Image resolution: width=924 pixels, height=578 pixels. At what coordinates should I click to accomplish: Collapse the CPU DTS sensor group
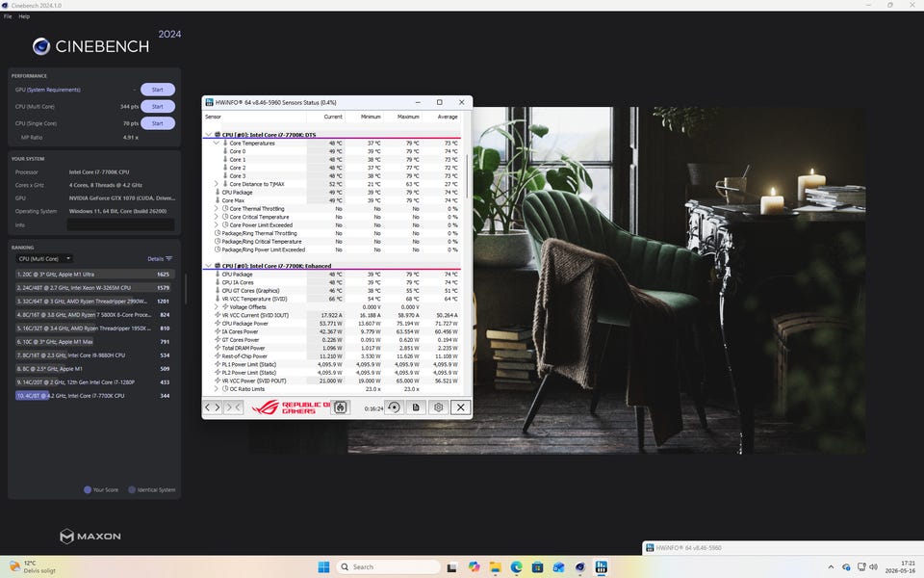pyautogui.click(x=208, y=135)
